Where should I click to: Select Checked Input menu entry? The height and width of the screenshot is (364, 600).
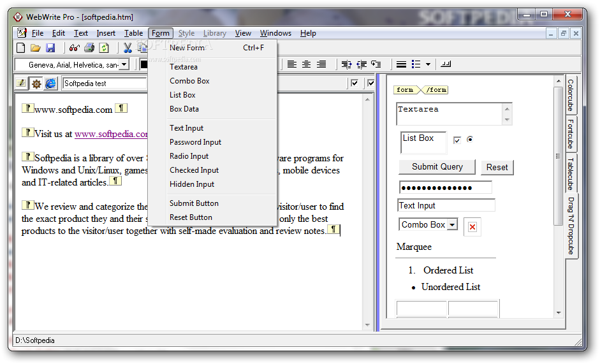pos(212,170)
